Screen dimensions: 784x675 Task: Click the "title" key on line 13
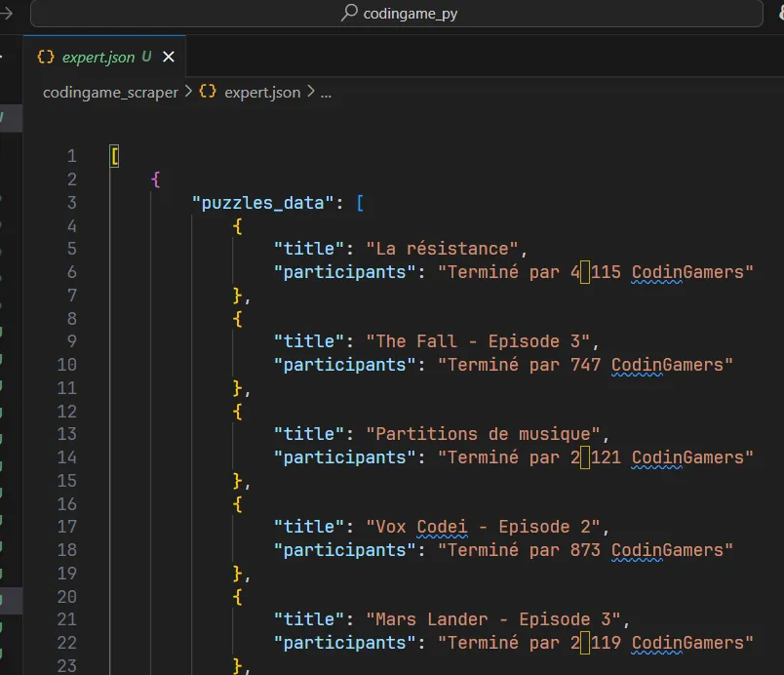click(x=309, y=434)
